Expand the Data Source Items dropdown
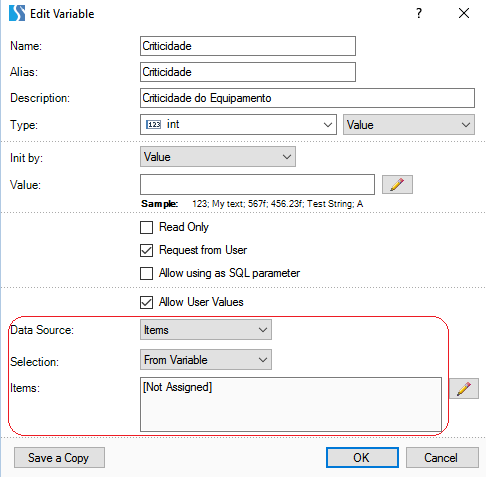The height and width of the screenshot is (477, 486). (x=206, y=330)
